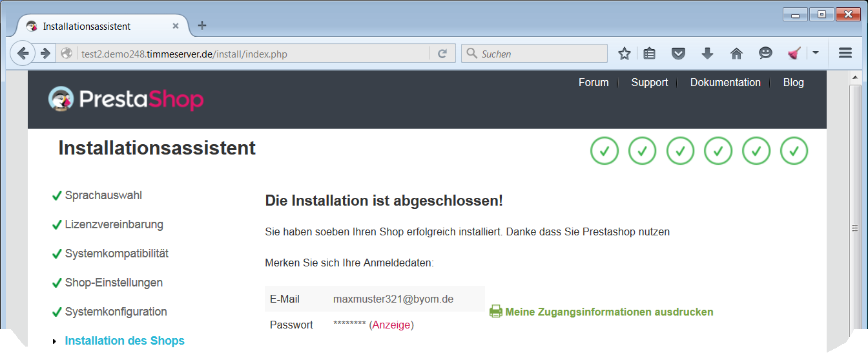This screenshot has height=355, width=868.
Task: Click the PrestaShop logo
Action: (x=126, y=99)
